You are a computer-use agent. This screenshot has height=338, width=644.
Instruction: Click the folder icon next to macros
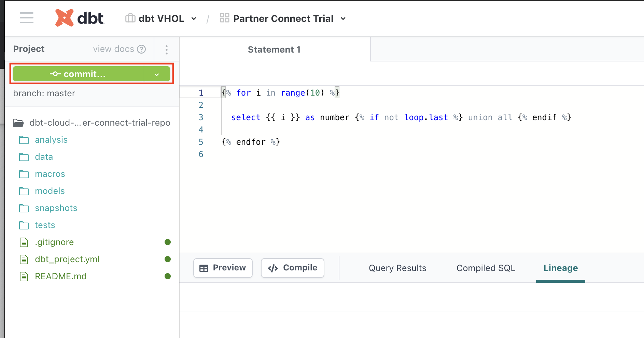tap(24, 174)
